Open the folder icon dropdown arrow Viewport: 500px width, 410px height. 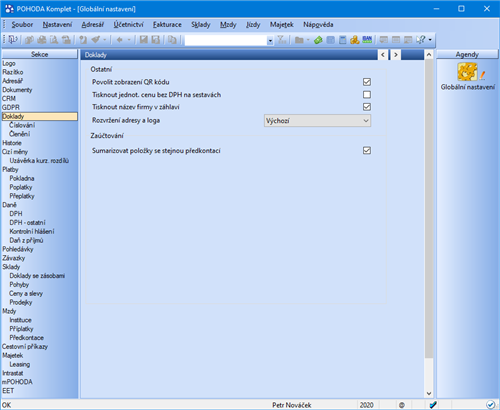point(308,40)
